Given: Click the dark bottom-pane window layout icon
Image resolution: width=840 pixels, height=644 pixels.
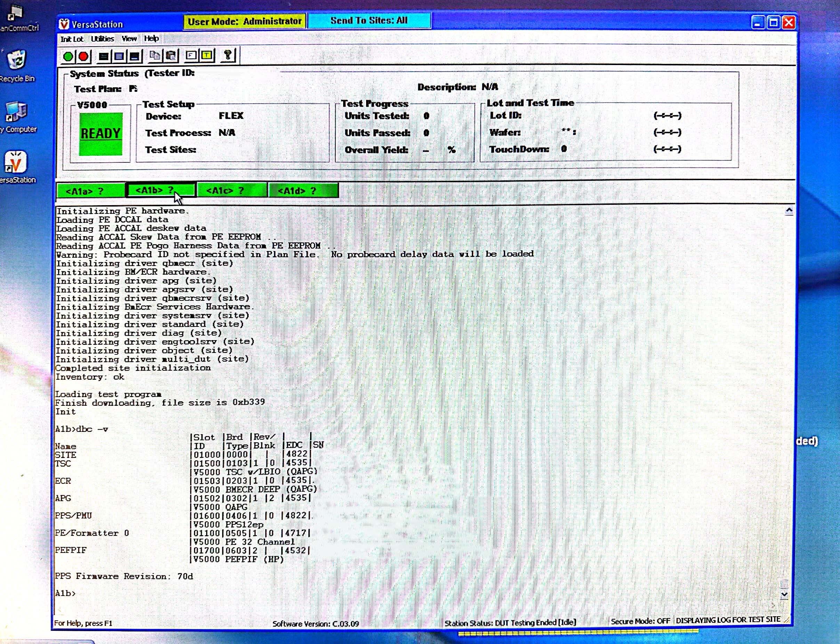Looking at the screenshot, I should click(134, 57).
